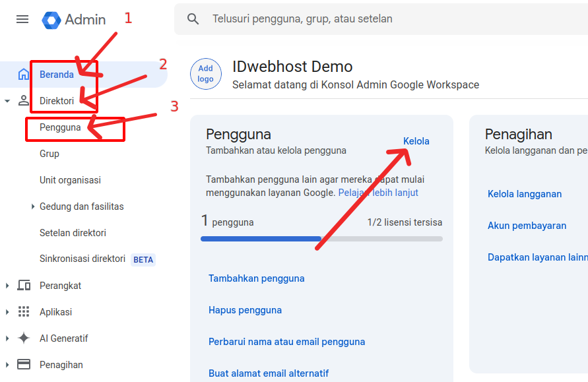Go to Beranda in sidebar
The height and width of the screenshot is (382, 588).
tap(57, 75)
